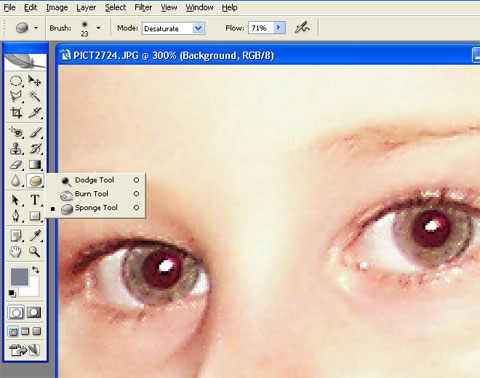This screenshot has width=480, height=378.
Task: Click the gray foreground color swatch
Action: pyautogui.click(x=19, y=277)
